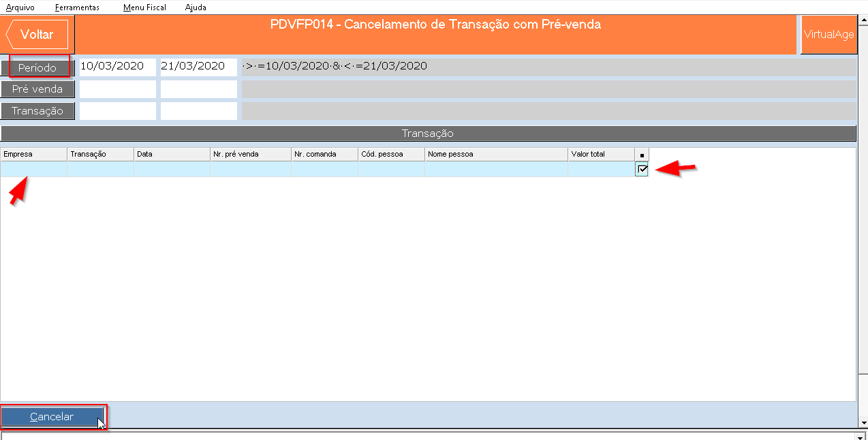Click the second Pré venda input field

(x=199, y=89)
